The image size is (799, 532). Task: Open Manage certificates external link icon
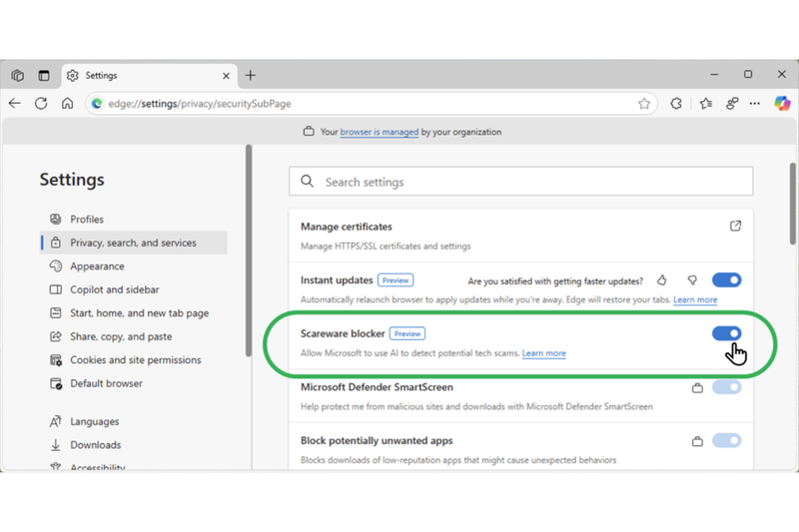[x=735, y=227]
